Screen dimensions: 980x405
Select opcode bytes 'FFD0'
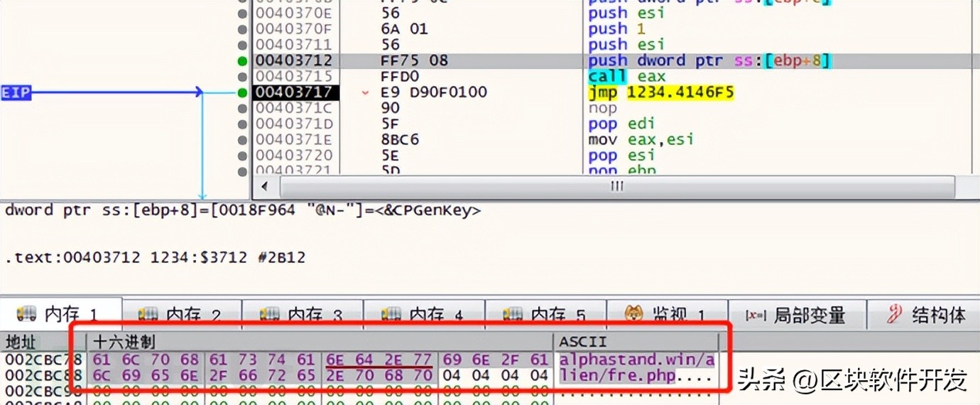(x=400, y=77)
